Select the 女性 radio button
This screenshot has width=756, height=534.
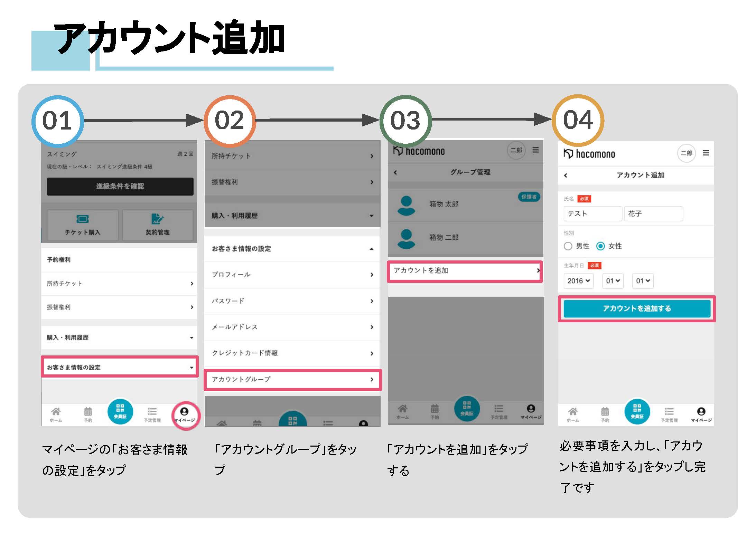pos(601,246)
